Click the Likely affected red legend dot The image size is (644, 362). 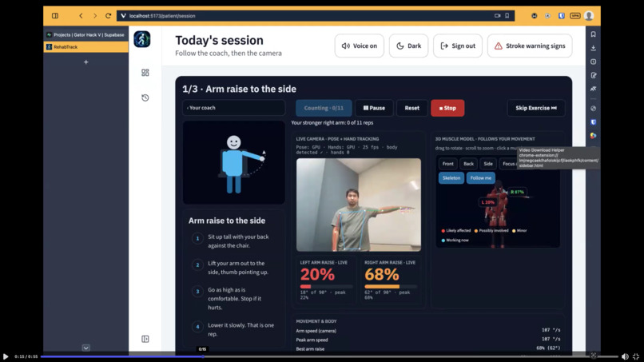pyautogui.click(x=443, y=230)
